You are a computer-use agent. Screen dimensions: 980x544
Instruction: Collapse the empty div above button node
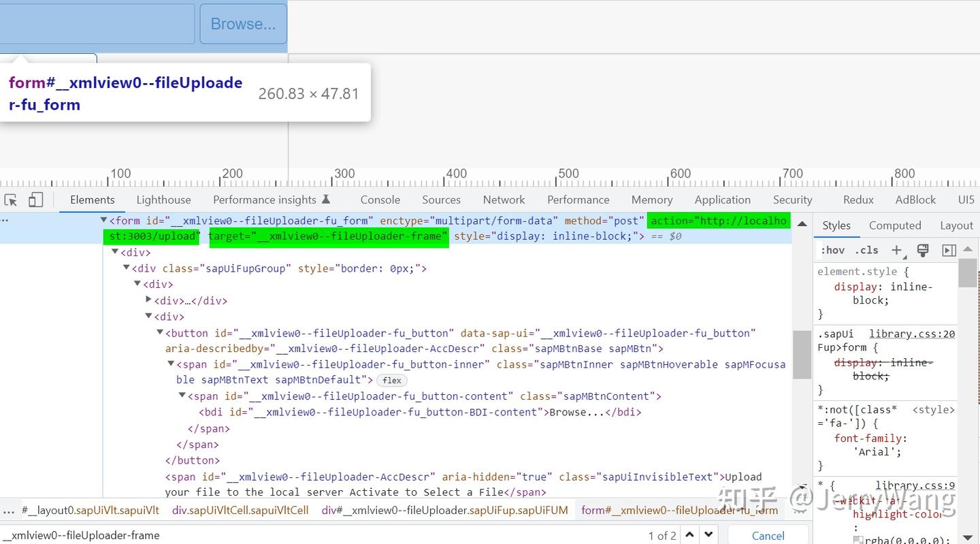pyautogui.click(x=149, y=317)
